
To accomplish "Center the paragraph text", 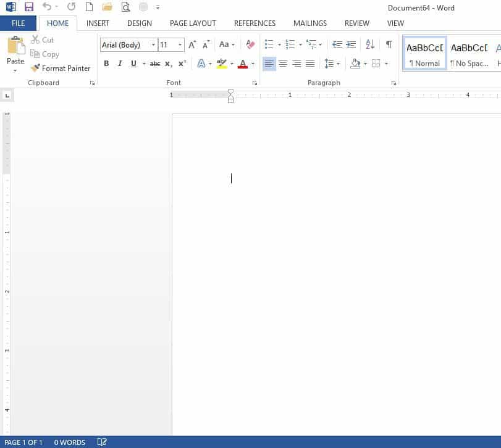I will [283, 64].
